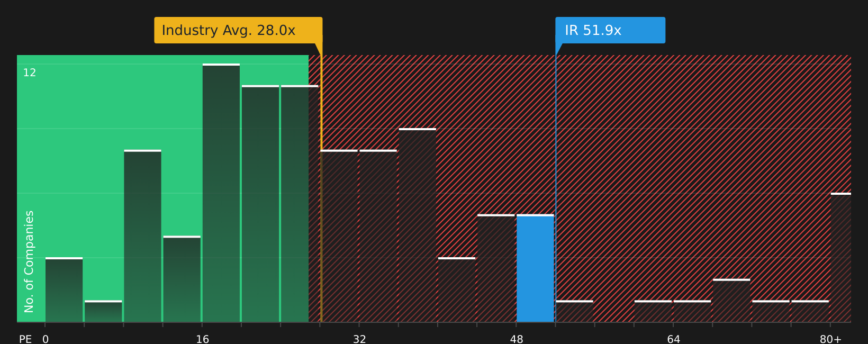Click the x-axis label 0
868x344 pixels.
(46, 339)
